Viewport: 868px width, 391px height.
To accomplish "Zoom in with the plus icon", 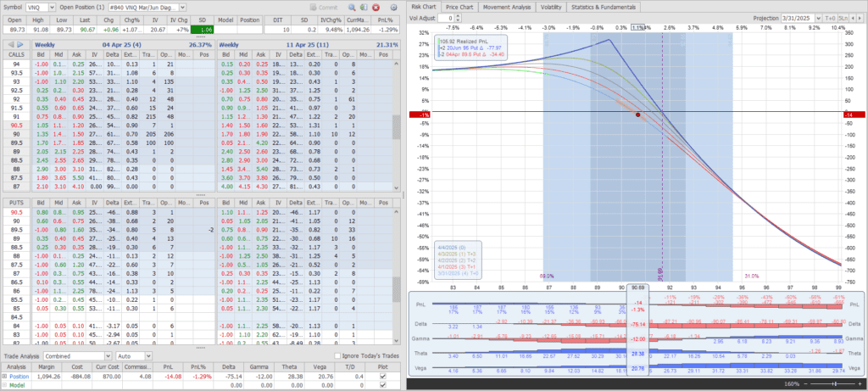I will pos(858,383).
